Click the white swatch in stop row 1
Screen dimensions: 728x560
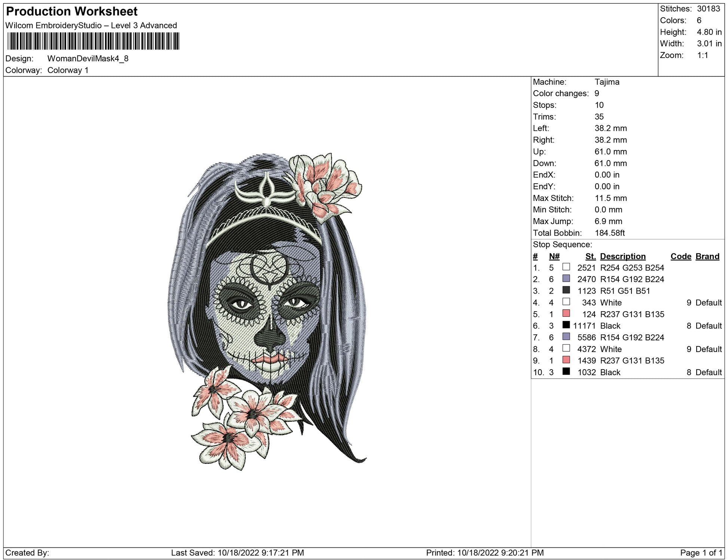point(566,267)
